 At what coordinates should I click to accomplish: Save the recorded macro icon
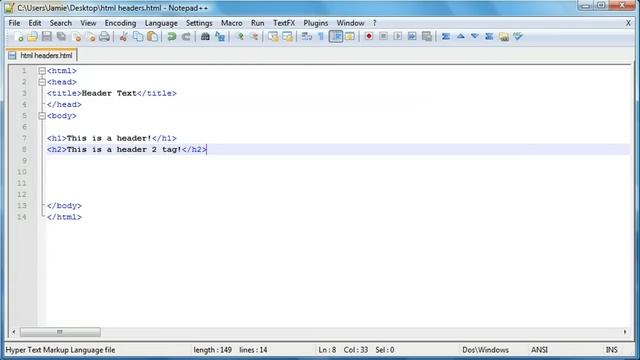coord(427,37)
